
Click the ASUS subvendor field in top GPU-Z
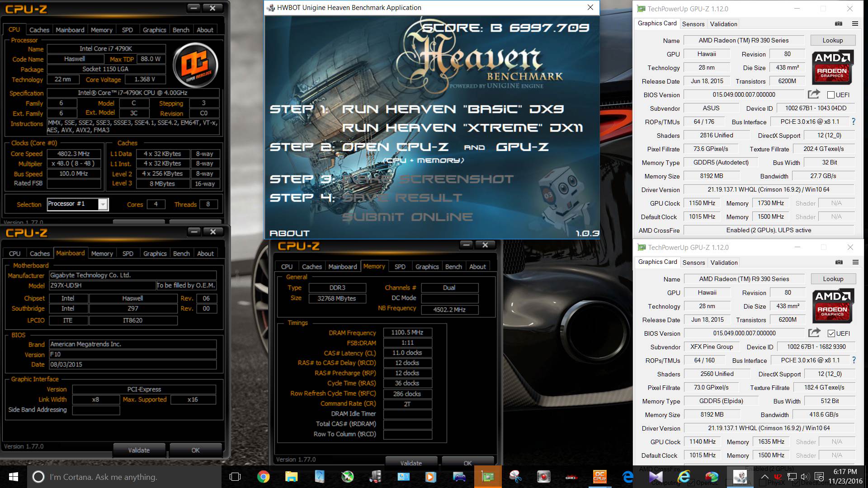711,108
